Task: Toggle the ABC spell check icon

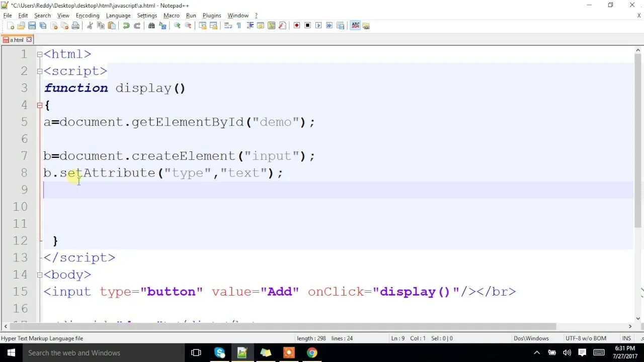Action: pyautogui.click(x=356, y=26)
